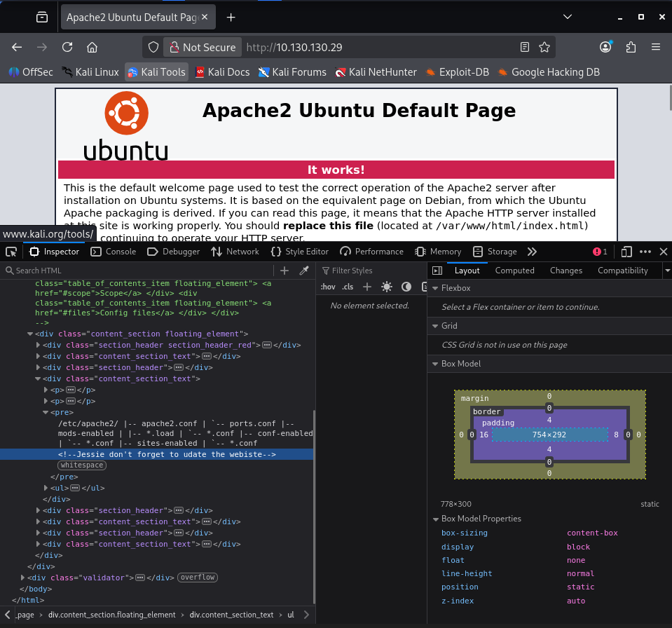Open OffSec bookmark
Screen dimensions: 672x628
pos(31,72)
